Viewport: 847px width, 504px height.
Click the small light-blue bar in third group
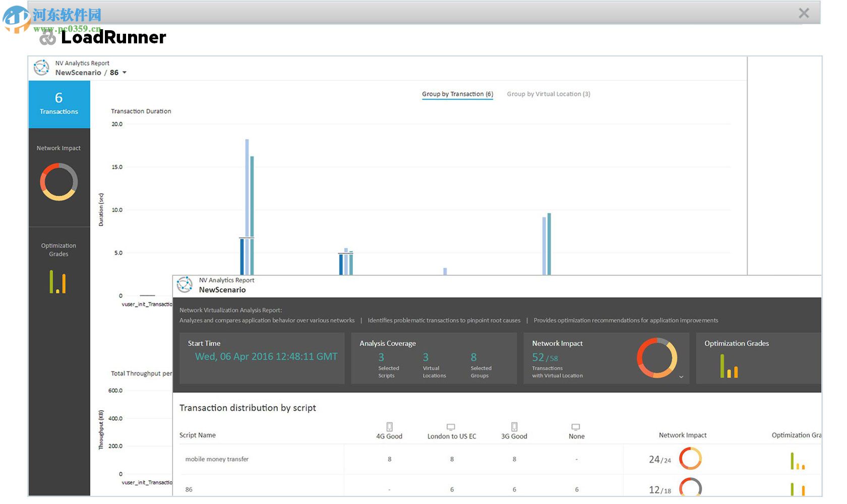445,271
